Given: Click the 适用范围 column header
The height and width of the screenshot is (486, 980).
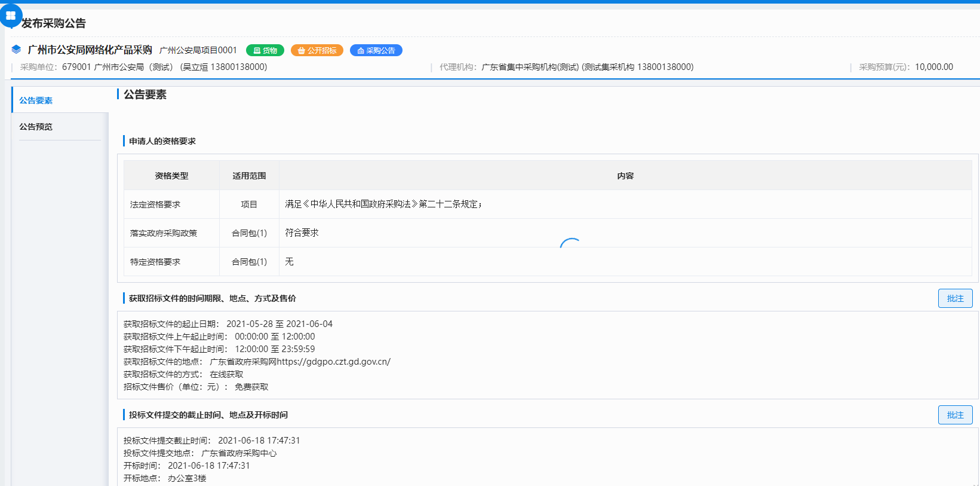Looking at the screenshot, I should tap(249, 176).
